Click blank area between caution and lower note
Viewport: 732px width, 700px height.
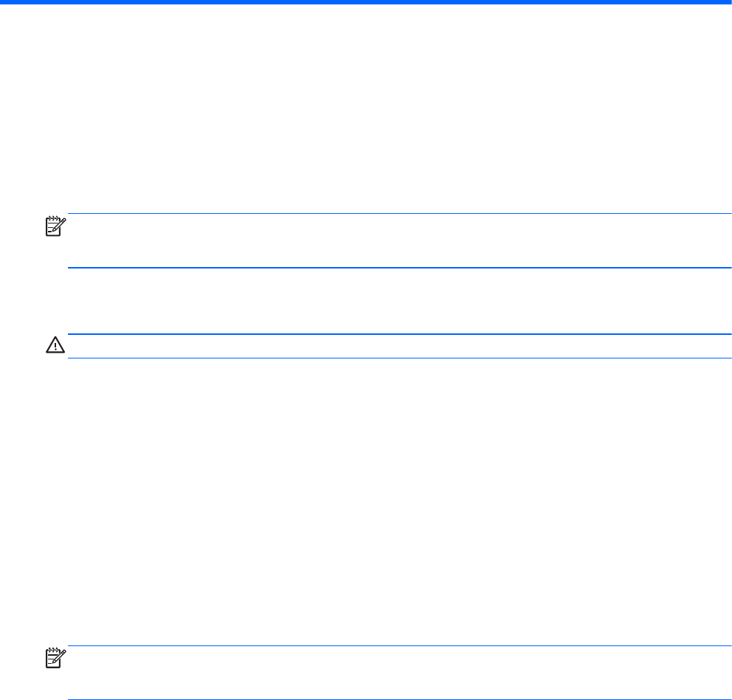pyautogui.click(x=366, y=502)
